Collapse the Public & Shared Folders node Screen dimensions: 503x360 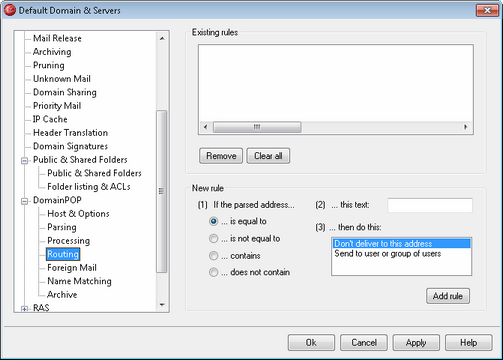(24, 161)
